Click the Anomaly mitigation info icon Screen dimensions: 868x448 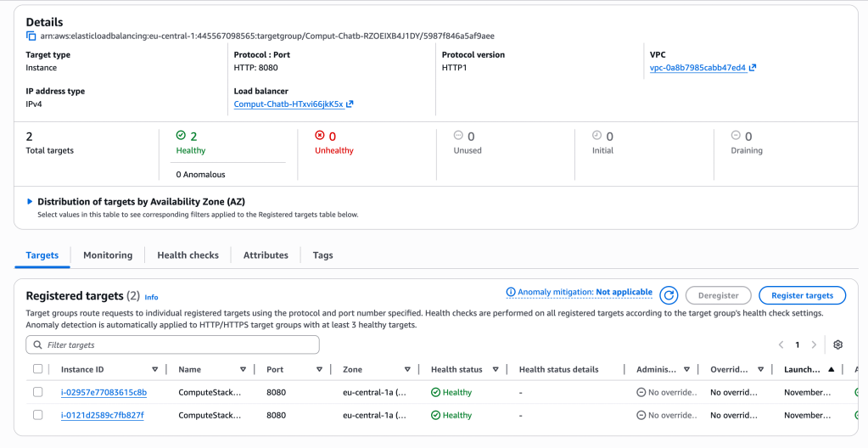point(511,293)
